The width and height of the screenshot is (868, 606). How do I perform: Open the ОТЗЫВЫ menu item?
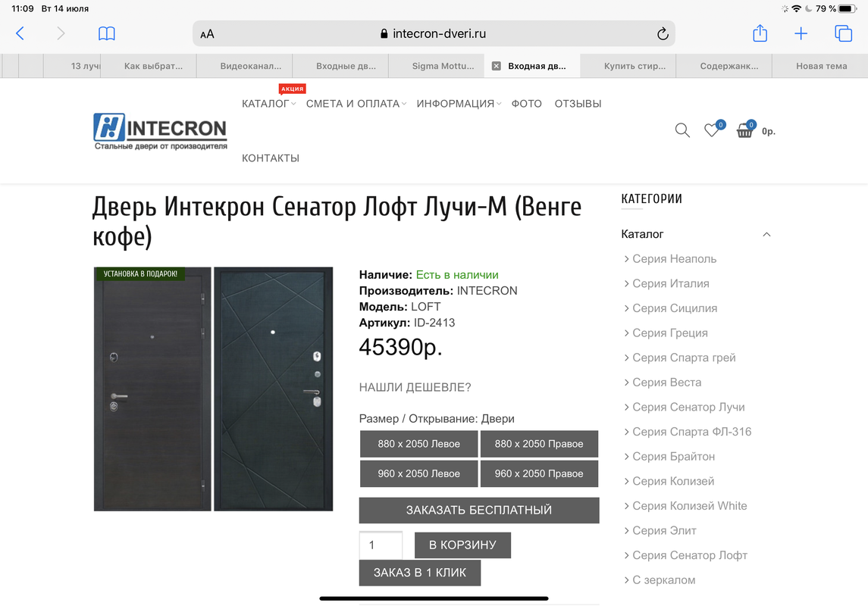click(x=578, y=104)
